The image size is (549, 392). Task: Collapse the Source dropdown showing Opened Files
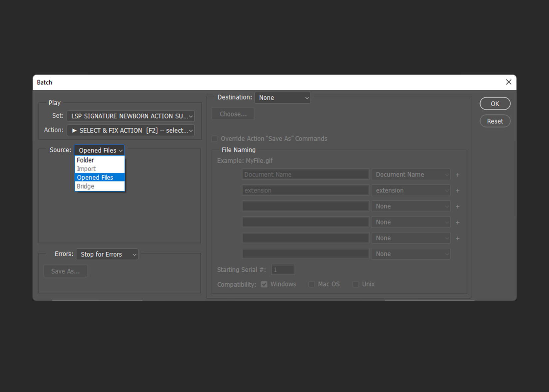(99, 150)
